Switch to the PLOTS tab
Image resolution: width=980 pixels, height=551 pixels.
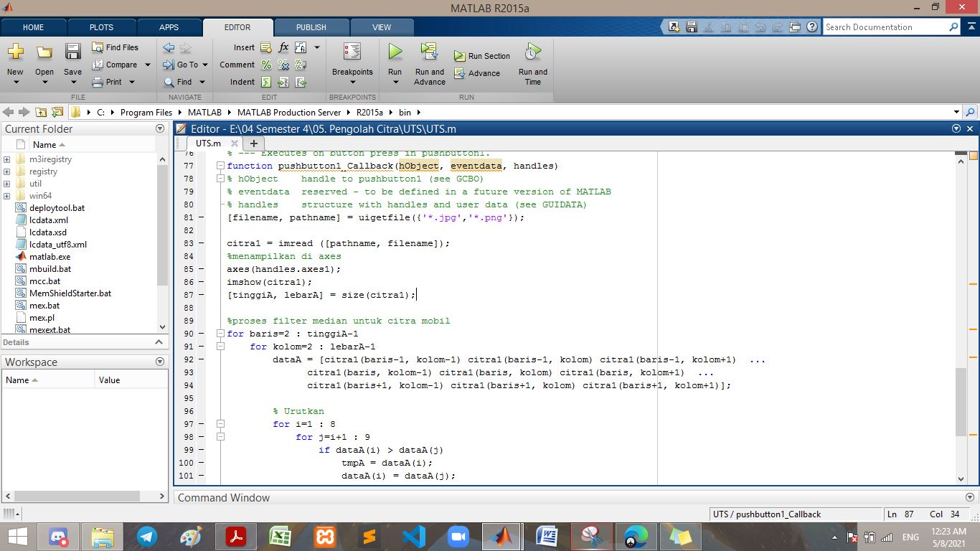101,27
